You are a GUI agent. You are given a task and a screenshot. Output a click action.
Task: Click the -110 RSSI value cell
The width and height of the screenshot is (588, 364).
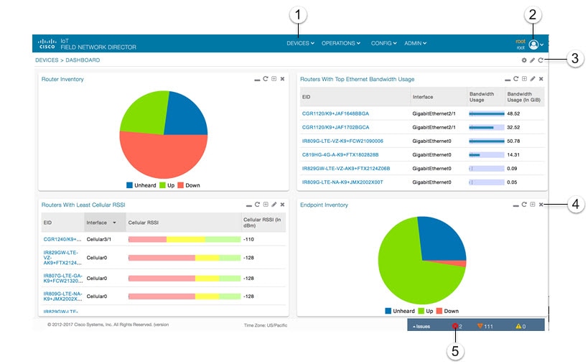click(x=248, y=239)
